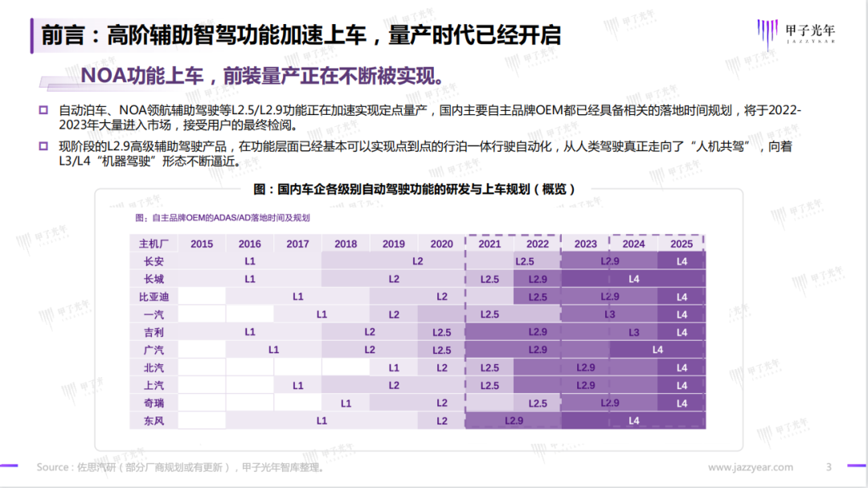Select the second square bullet marker

[x=43, y=146]
